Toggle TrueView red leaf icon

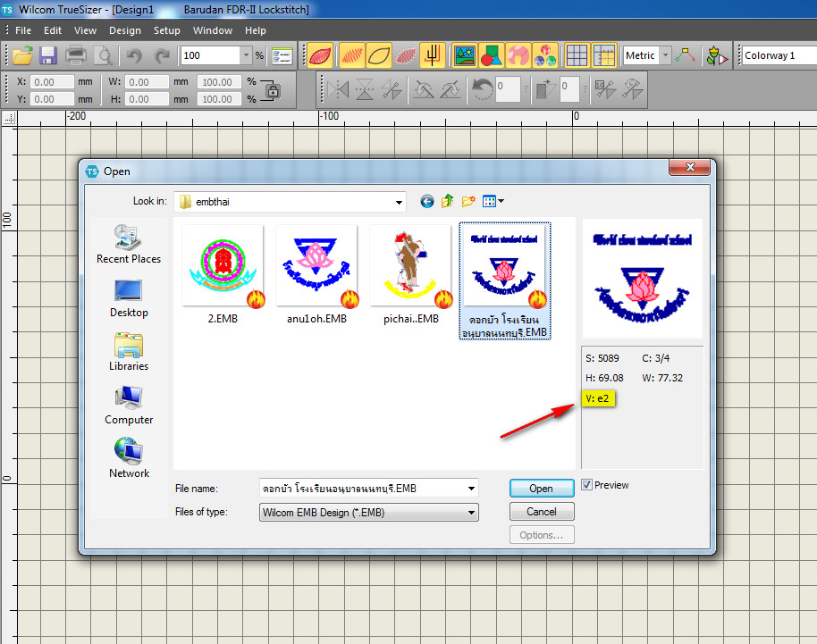click(x=319, y=55)
